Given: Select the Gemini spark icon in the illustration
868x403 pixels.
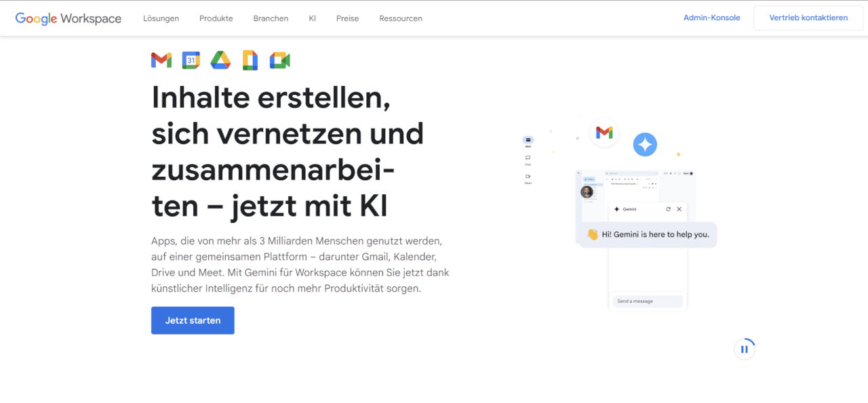Looking at the screenshot, I should click(645, 144).
